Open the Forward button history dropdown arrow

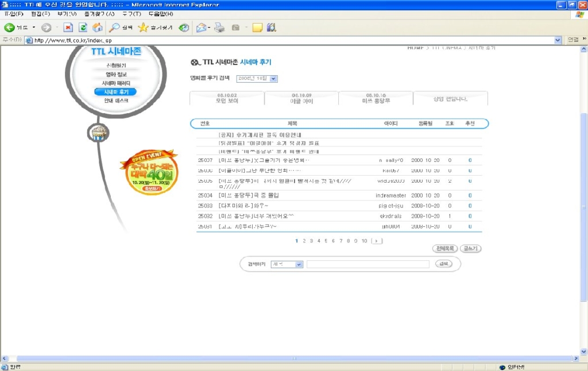57,28
